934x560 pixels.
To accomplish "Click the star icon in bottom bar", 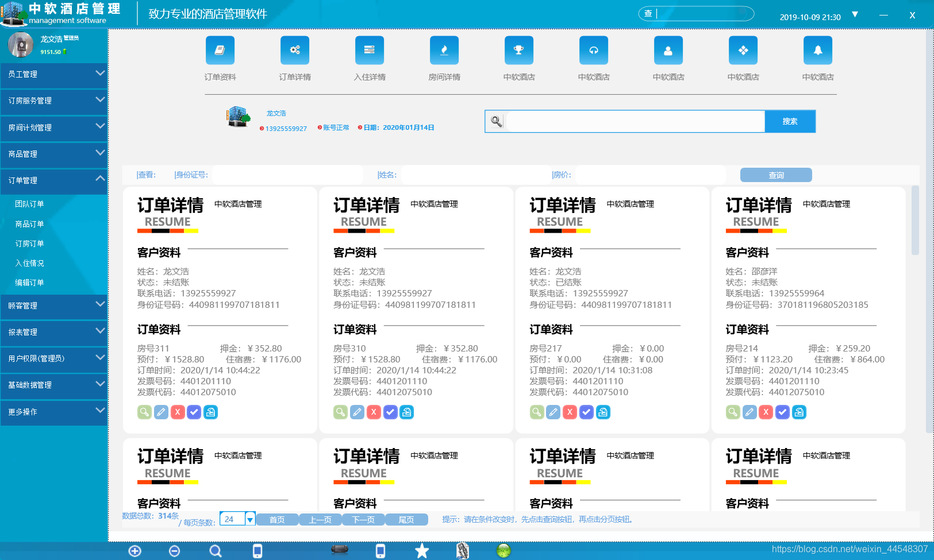I will coord(422,551).
